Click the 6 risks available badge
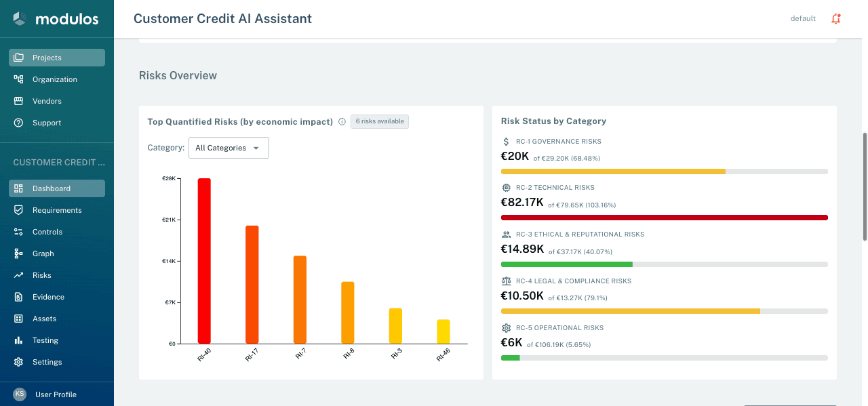868x406 pixels. [379, 121]
